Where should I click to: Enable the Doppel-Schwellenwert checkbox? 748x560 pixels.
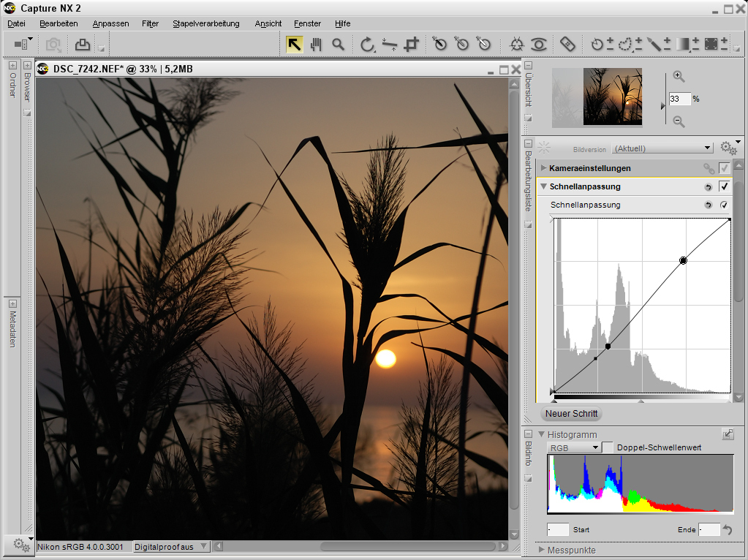tap(608, 447)
